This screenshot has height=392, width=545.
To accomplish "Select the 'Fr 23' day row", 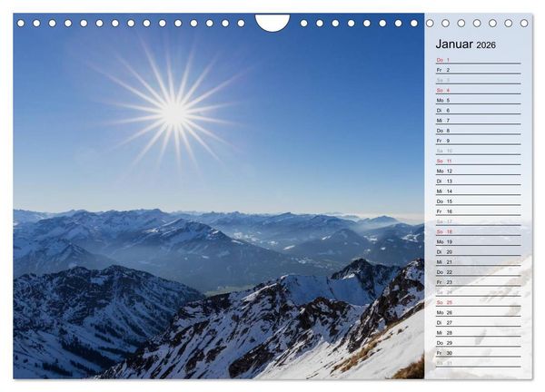I will click(x=479, y=282).
